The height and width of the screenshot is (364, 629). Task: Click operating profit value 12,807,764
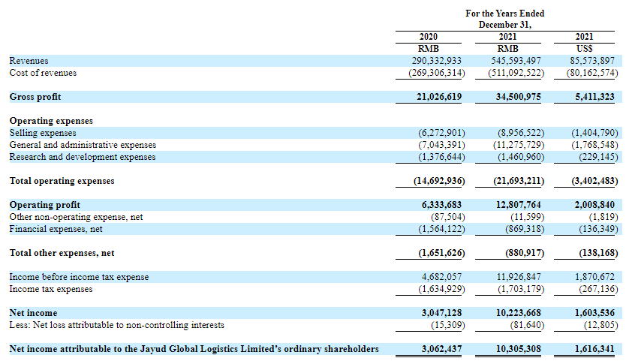514,204
